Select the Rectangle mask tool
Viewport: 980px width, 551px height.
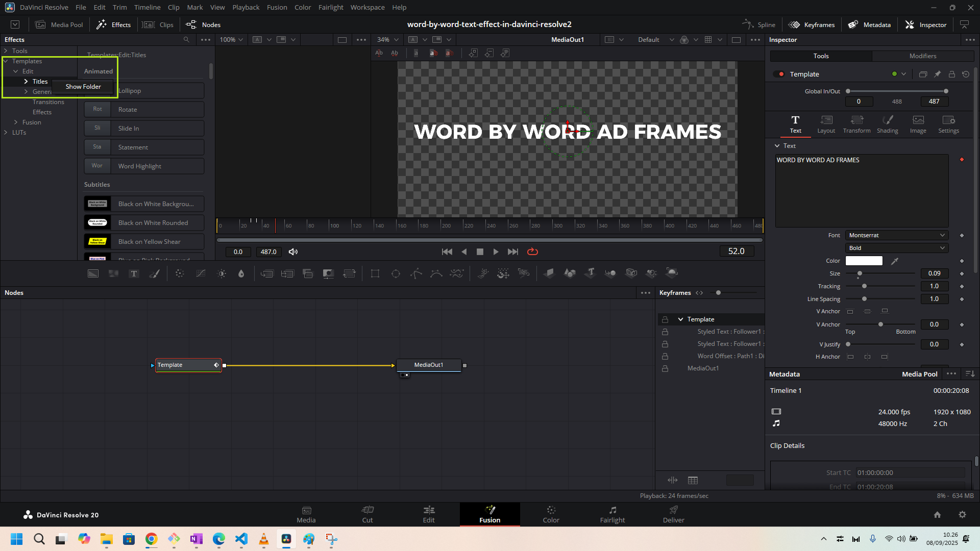tap(375, 274)
